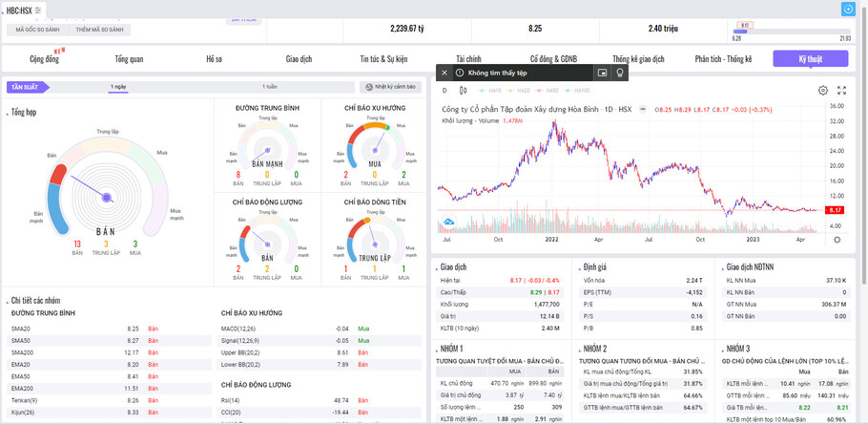Screen dimensions: 868x424
Task: Click the red 8.17 price label on chart axis
Action: (835, 210)
